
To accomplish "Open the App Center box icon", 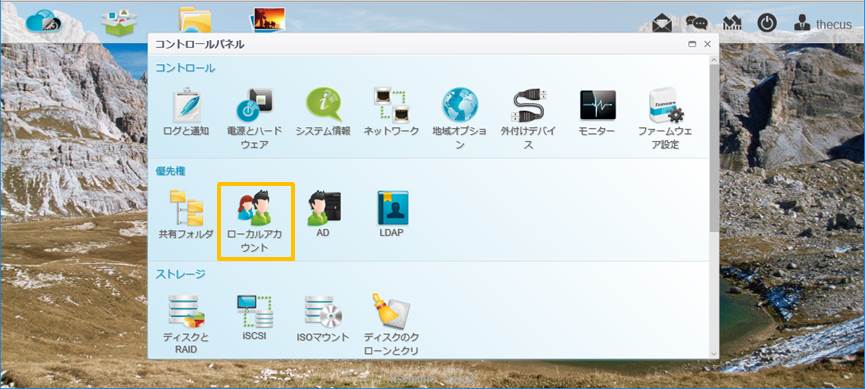I will (119, 22).
